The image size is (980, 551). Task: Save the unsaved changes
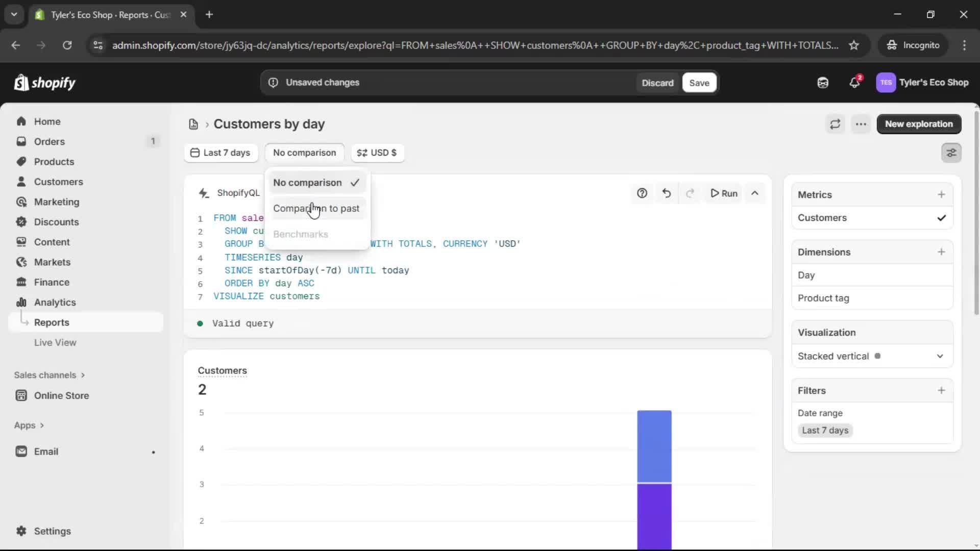pyautogui.click(x=699, y=83)
